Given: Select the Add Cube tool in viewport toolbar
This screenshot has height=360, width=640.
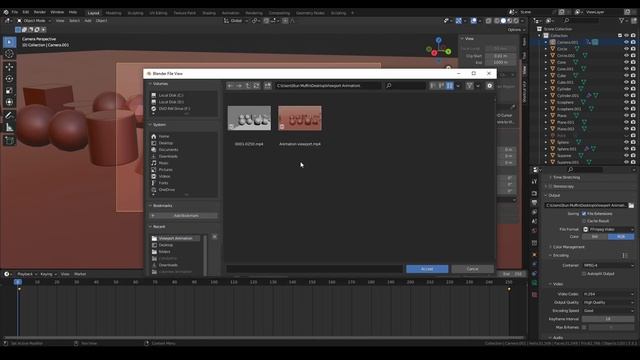Looking at the screenshot, I should 9,141.
